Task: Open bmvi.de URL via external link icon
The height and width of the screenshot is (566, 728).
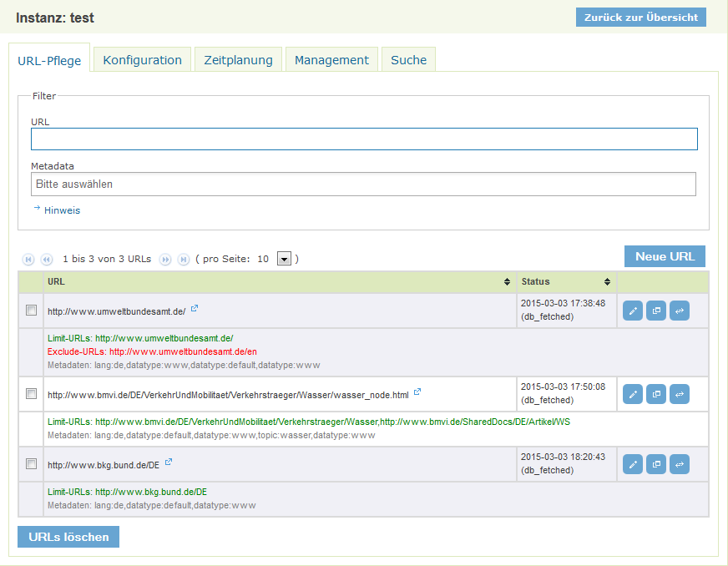Action: click(x=417, y=392)
